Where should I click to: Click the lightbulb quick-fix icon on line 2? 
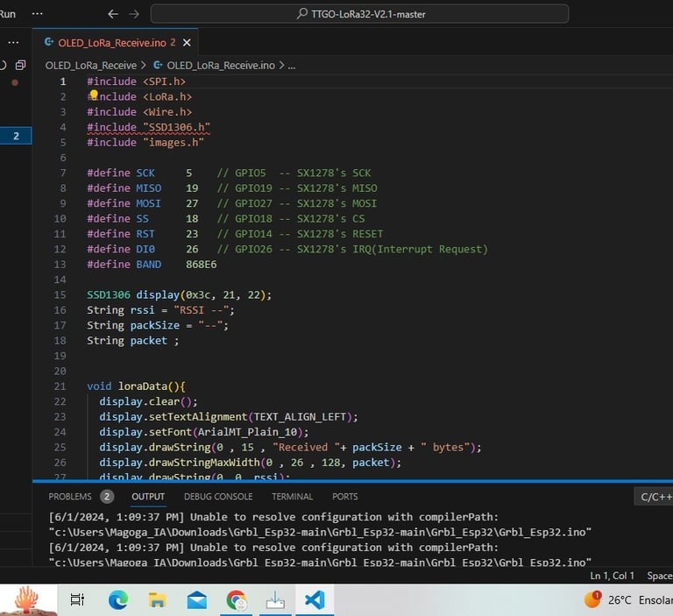[93, 96]
